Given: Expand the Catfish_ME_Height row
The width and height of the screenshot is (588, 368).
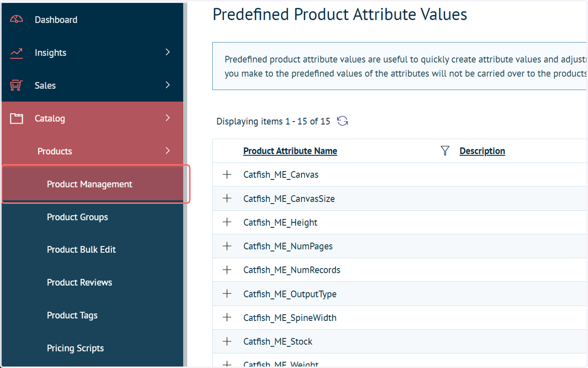Looking at the screenshot, I should click(227, 222).
